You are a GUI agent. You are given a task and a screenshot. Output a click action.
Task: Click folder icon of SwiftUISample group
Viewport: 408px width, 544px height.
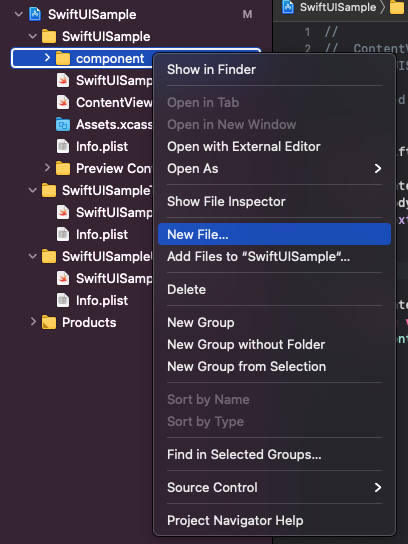(49, 36)
